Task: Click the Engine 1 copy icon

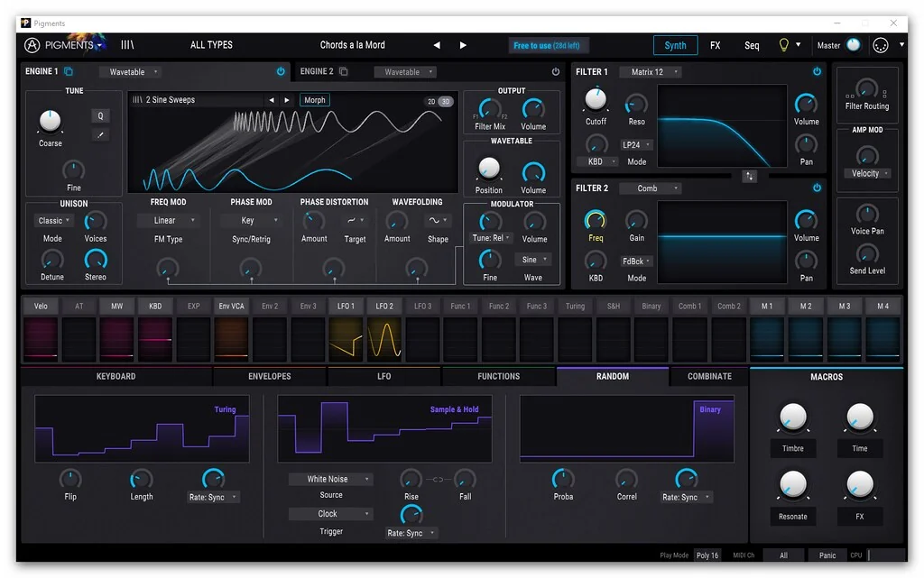Action: pos(69,71)
